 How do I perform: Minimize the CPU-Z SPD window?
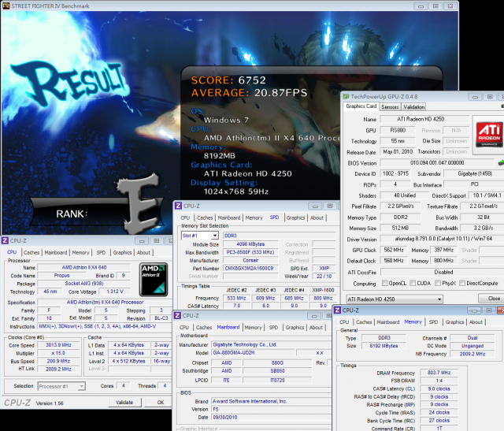click(315, 206)
